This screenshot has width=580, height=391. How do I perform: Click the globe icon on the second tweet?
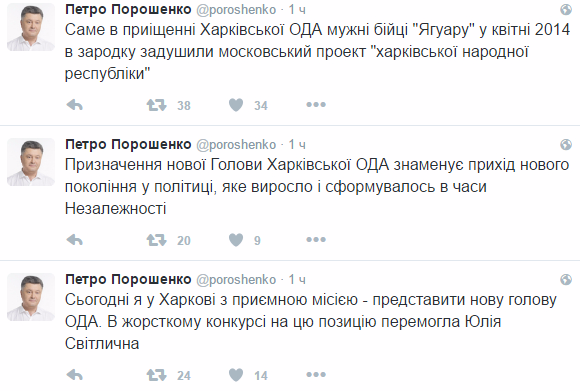coord(566,144)
